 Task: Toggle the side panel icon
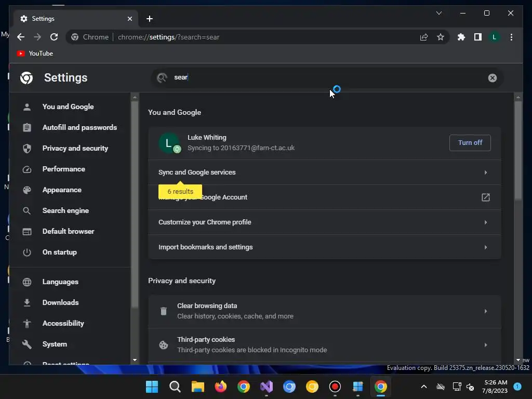(478, 37)
